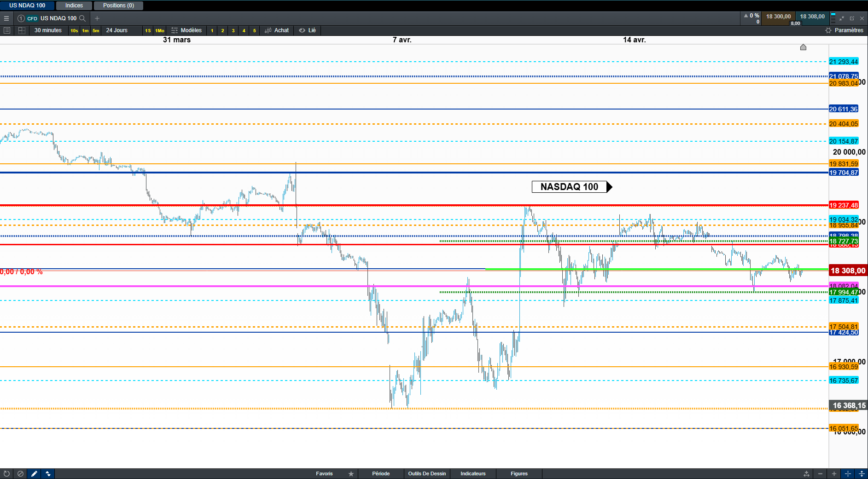Click the 16 368,15 grey price label
Viewport: 868px width, 479px height.
[848, 405]
